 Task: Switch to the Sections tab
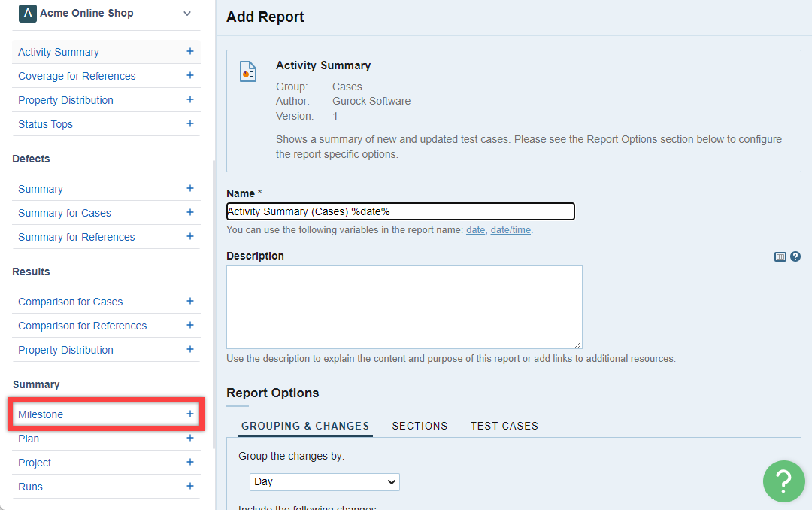click(x=420, y=426)
